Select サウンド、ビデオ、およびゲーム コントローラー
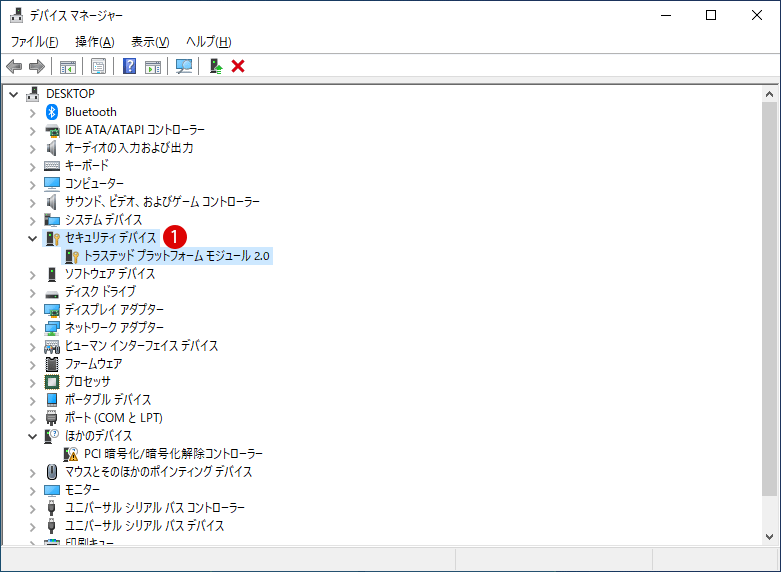 (x=162, y=202)
